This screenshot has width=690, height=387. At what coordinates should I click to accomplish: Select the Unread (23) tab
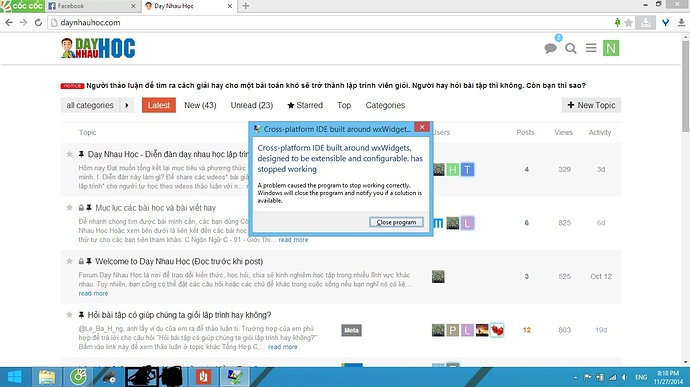pos(252,105)
